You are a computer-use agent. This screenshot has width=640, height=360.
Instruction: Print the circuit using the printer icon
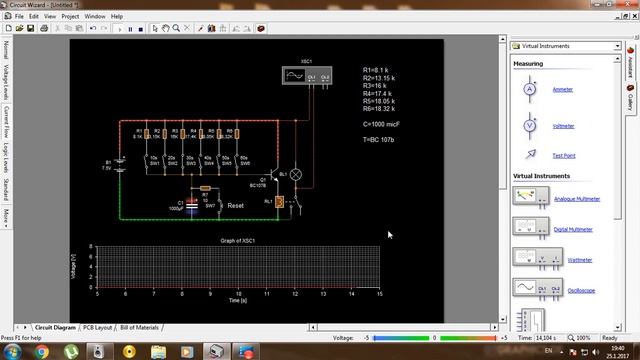pos(44,28)
